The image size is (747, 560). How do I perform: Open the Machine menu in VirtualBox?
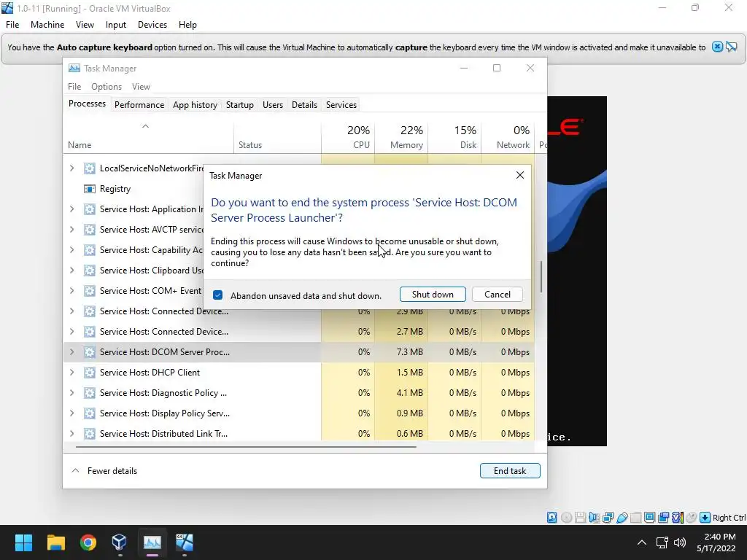click(47, 25)
